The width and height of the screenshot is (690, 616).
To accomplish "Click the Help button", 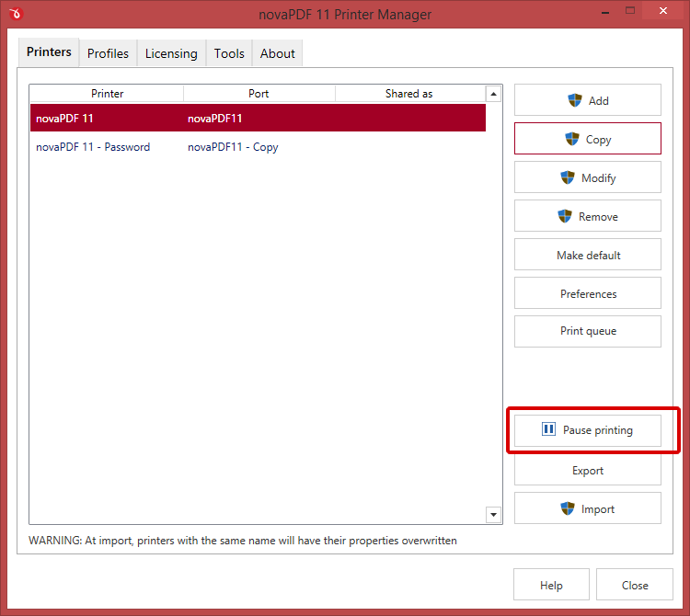I will 551,585.
